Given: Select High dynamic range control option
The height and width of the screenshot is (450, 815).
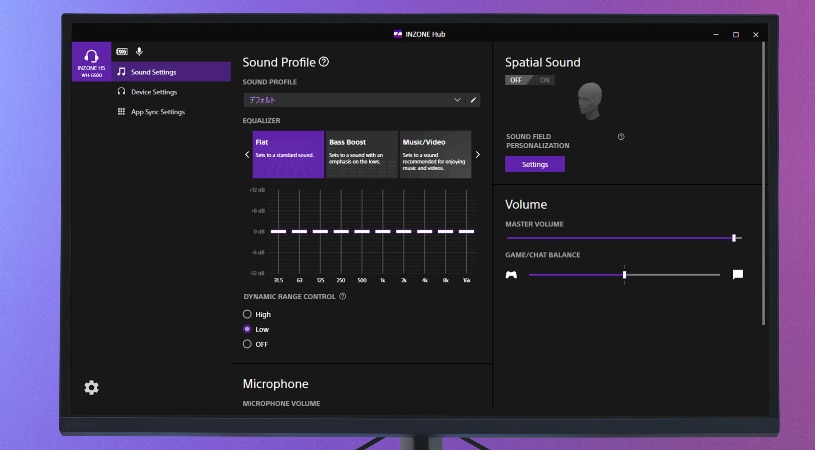Looking at the screenshot, I should click(247, 314).
